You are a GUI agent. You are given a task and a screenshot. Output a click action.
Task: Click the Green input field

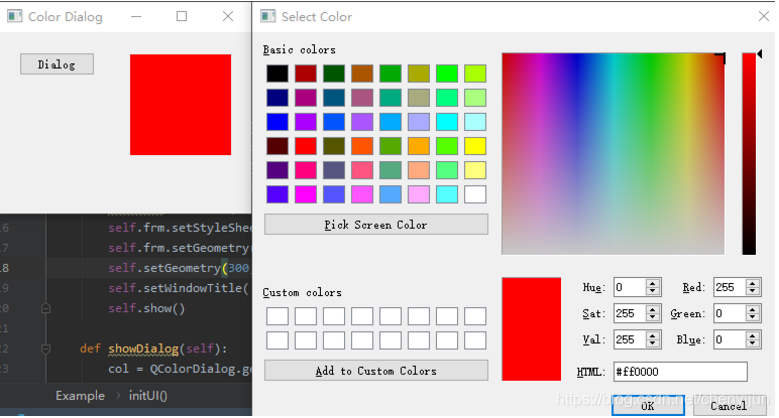pyautogui.click(x=730, y=313)
